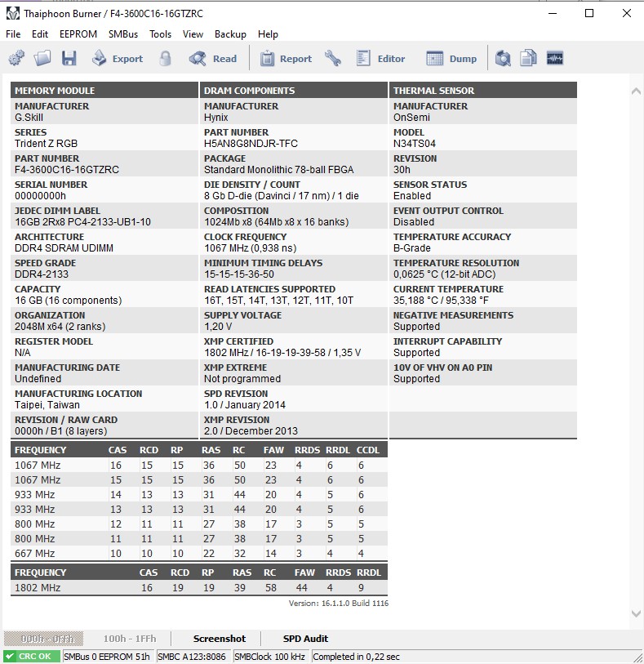
Task: Minimize the Thaiphoon Burner window
Action: coord(553,14)
